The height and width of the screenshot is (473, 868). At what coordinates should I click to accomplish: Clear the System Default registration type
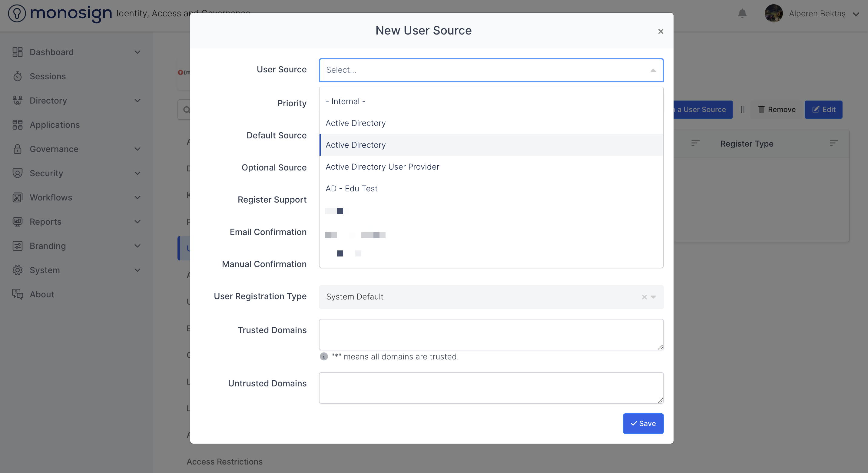coord(644,297)
